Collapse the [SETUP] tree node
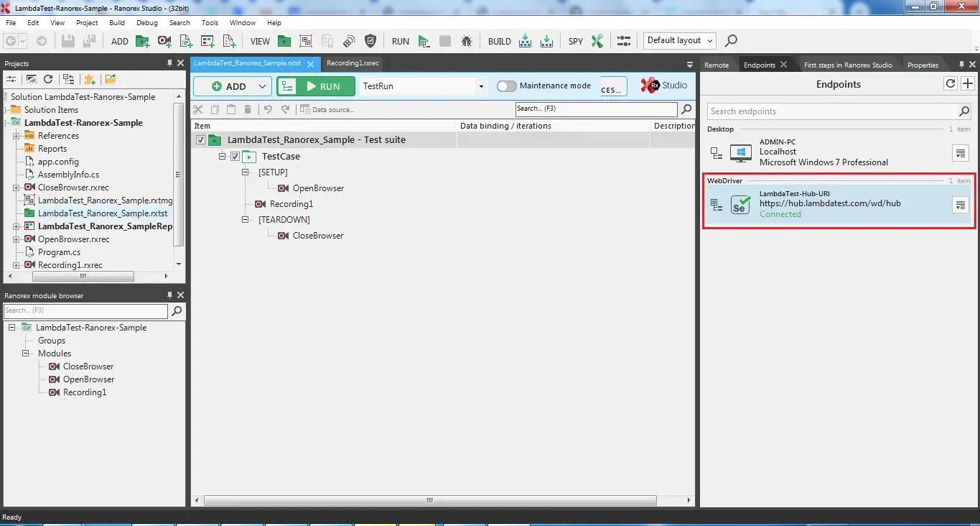 pyautogui.click(x=245, y=172)
